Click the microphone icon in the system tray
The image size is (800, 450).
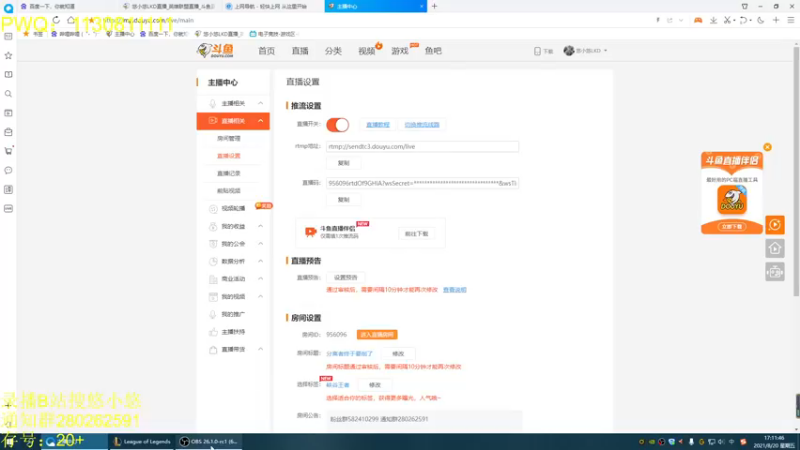pos(691,442)
